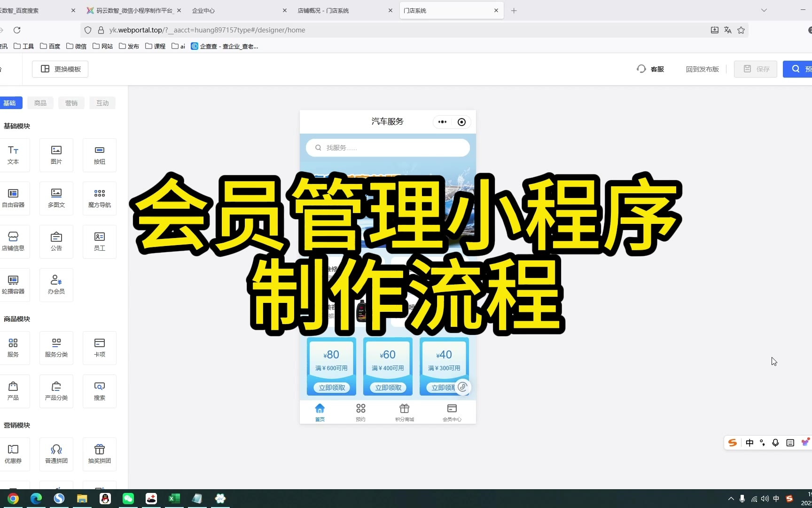Insert the 轮播容器 carousel module
This screenshot has width=812, height=508.
[x=13, y=285]
